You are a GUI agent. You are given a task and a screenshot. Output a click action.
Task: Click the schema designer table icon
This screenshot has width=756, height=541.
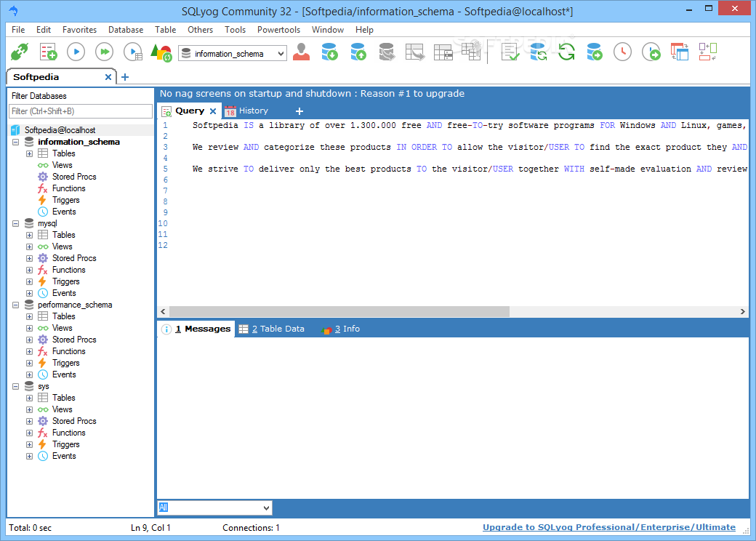click(414, 52)
